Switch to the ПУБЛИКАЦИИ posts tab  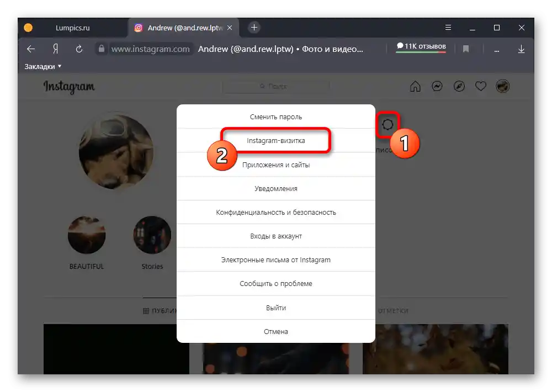[160, 311]
